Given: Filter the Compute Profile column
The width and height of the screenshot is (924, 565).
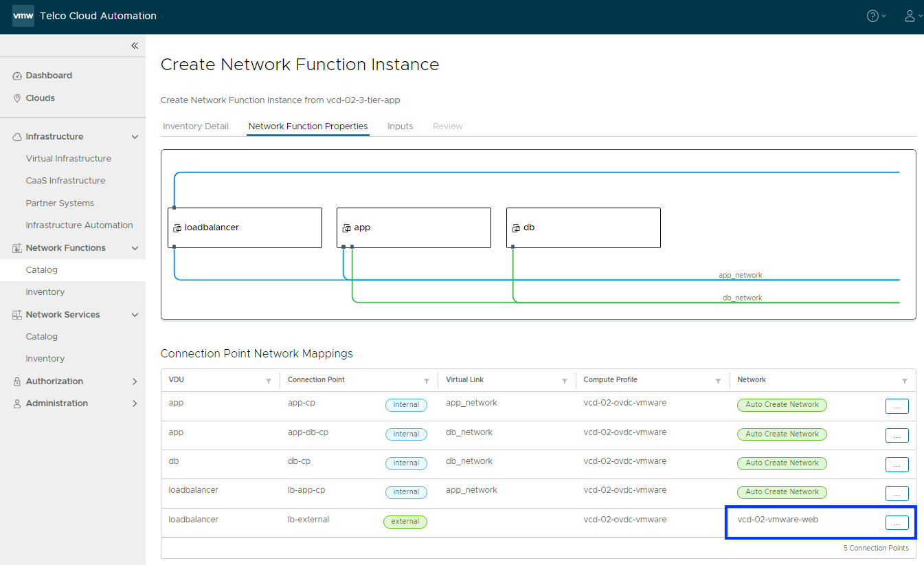Looking at the screenshot, I should (x=718, y=381).
